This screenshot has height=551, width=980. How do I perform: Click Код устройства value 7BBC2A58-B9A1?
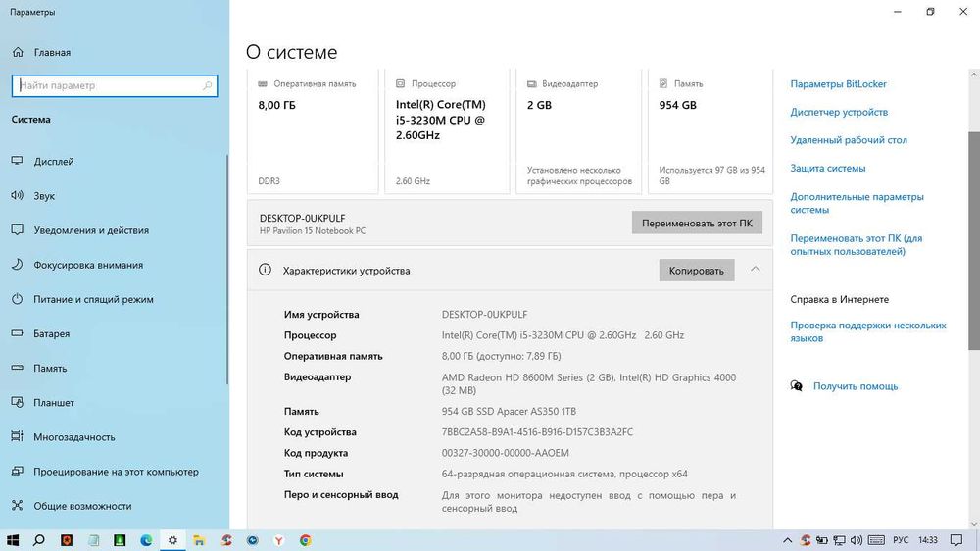tap(537, 432)
